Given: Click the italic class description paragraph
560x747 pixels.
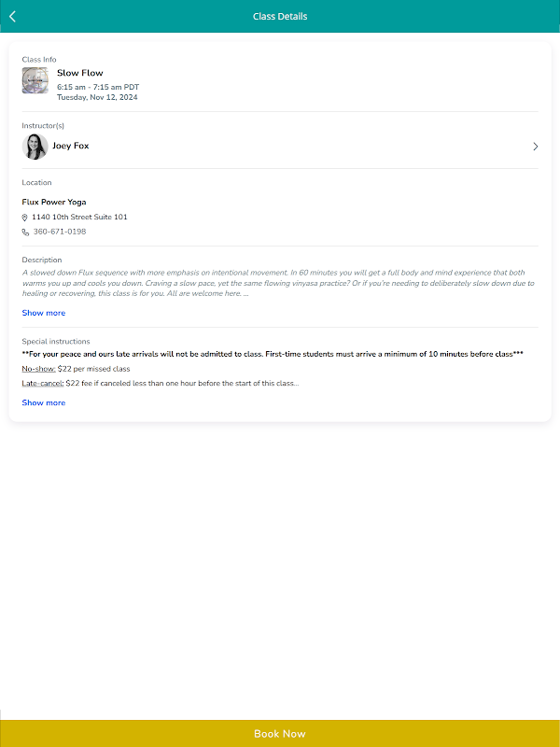Looking at the screenshot, I should [280, 283].
